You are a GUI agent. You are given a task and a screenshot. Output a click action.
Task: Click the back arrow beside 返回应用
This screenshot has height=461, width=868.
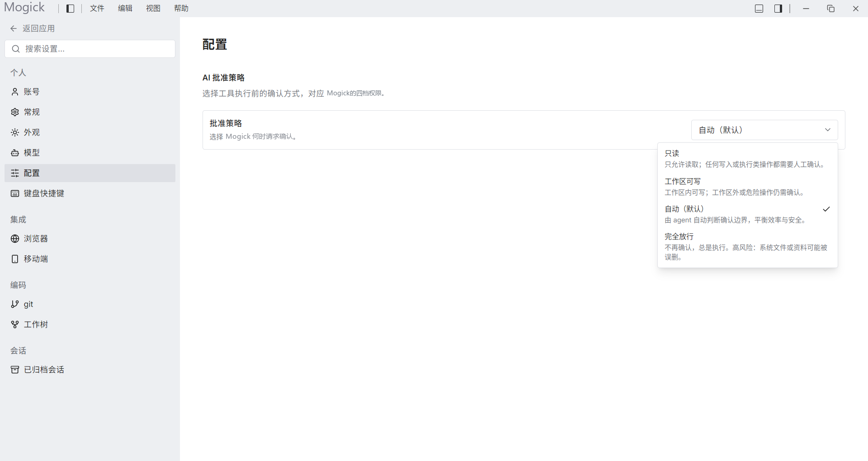click(14, 28)
